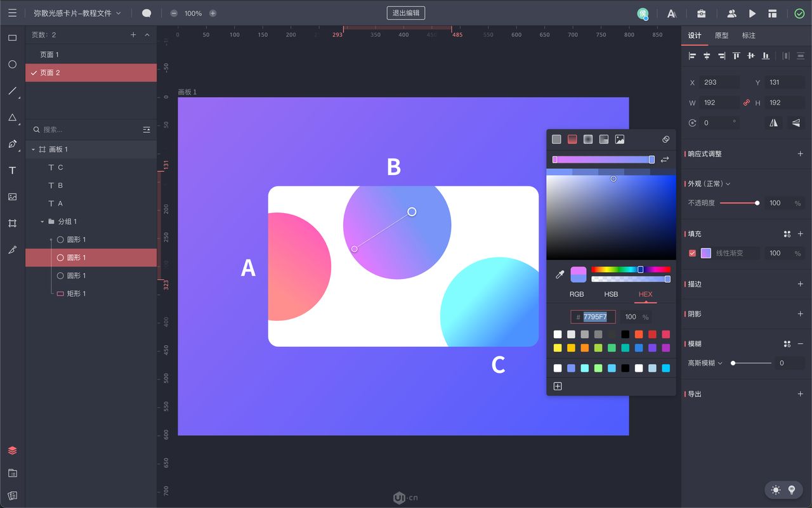This screenshot has height=508, width=812.
Task: Open the collaborators people icon
Action: [x=731, y=13]
